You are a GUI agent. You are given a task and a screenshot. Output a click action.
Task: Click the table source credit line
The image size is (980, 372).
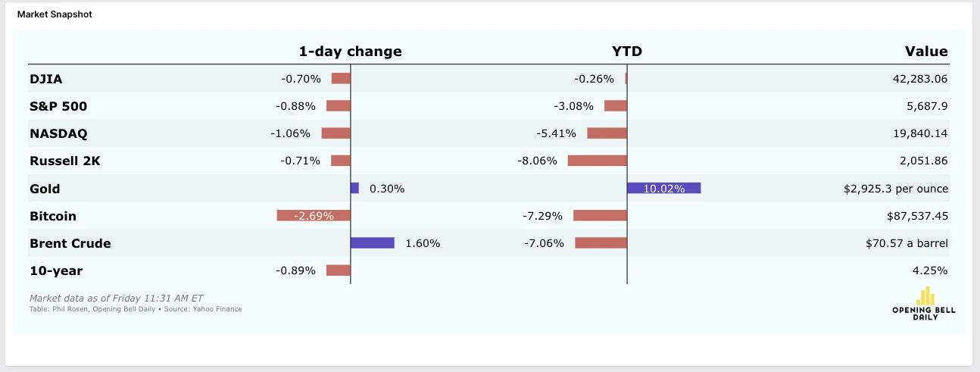point(136,309)
